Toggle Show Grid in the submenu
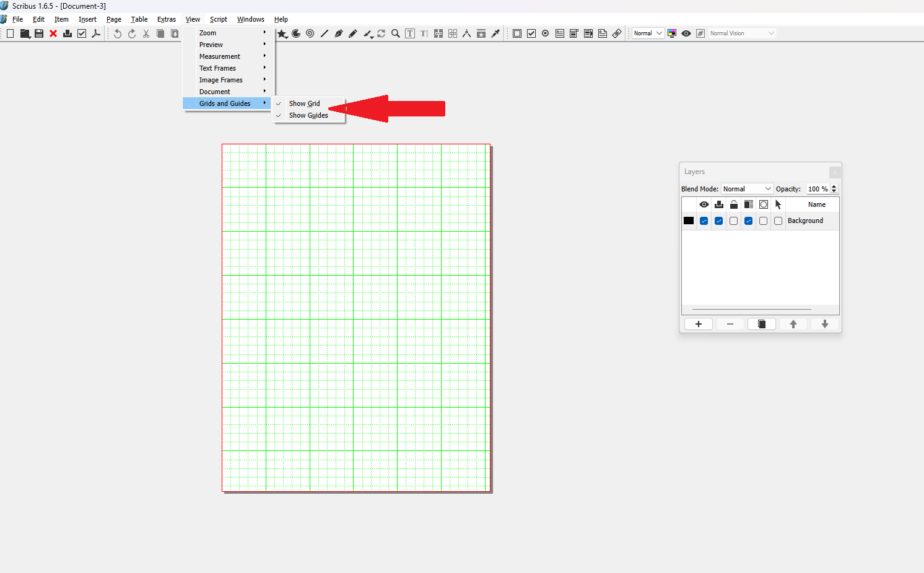Screen dimensions: 924x573 309,103
